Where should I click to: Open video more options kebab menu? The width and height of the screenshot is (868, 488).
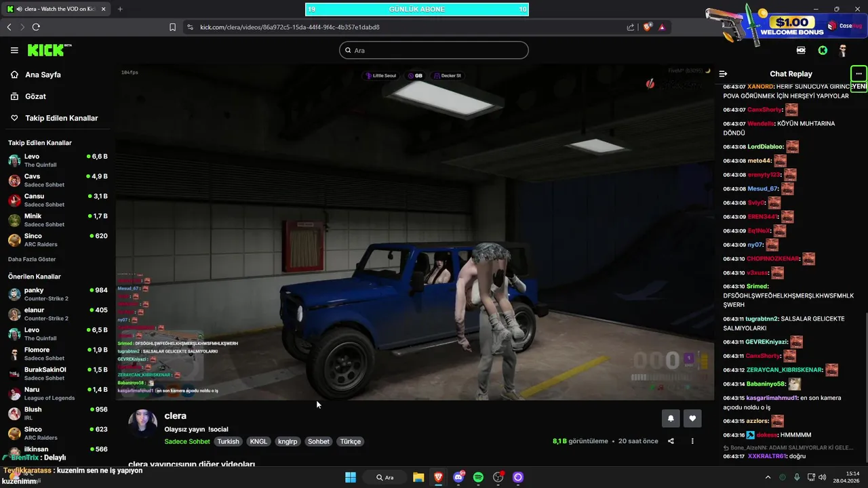[x=692, y=441]
